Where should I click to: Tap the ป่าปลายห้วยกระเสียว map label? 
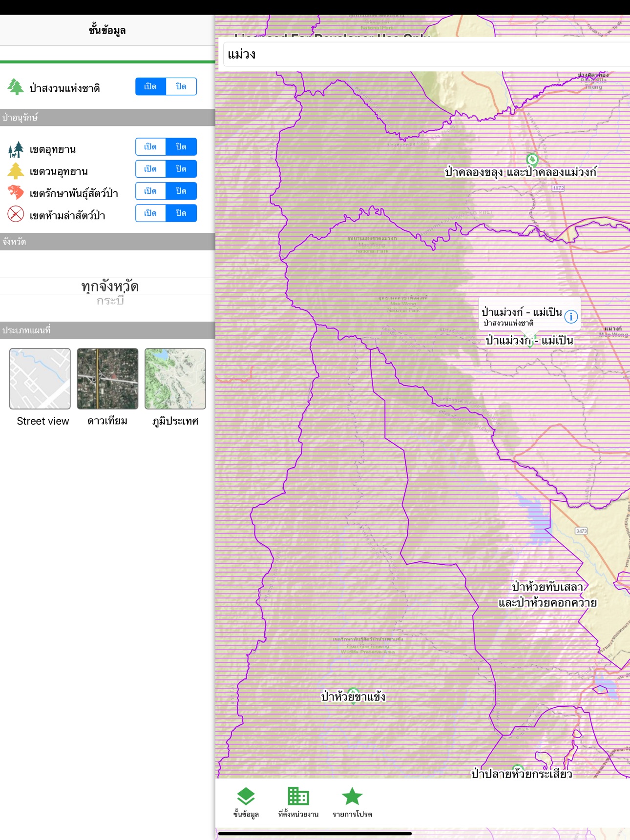(x=521, y=773)
